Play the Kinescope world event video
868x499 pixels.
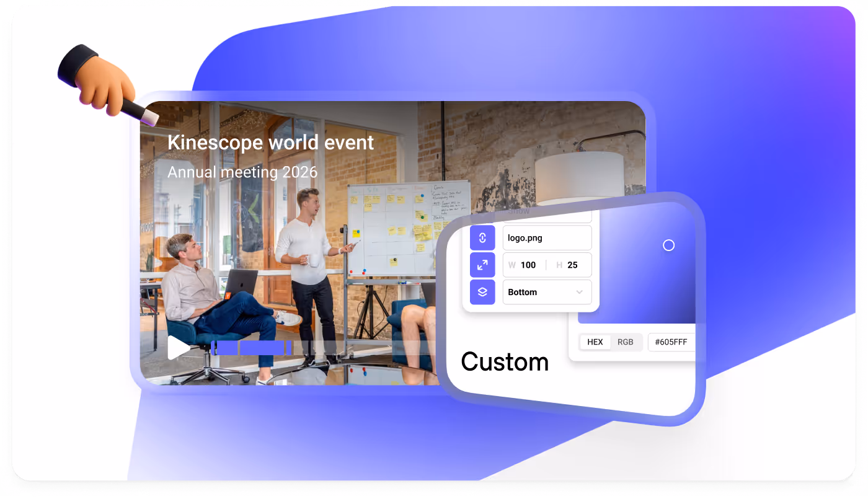click(x=179, y=348)
